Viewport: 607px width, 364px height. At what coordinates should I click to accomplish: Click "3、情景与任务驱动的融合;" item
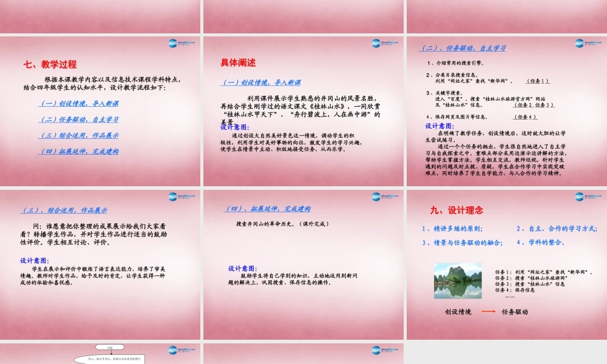click(462, 243)
